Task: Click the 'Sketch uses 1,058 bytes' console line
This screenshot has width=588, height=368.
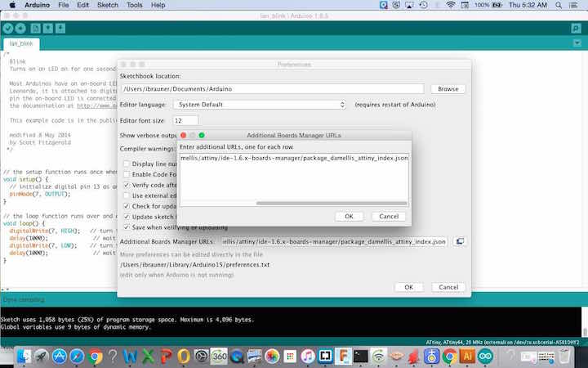Action: click(x=127, y=320)
